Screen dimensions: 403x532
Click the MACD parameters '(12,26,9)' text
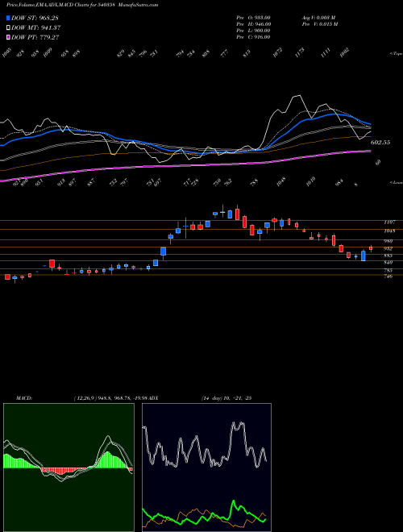pyautogui.click(x=85, y=398)
